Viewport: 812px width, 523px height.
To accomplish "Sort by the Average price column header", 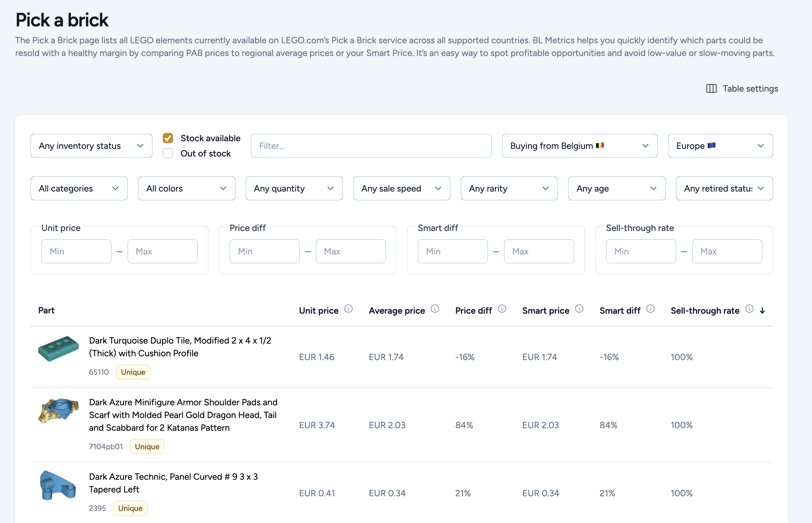I will pos(397,311).
